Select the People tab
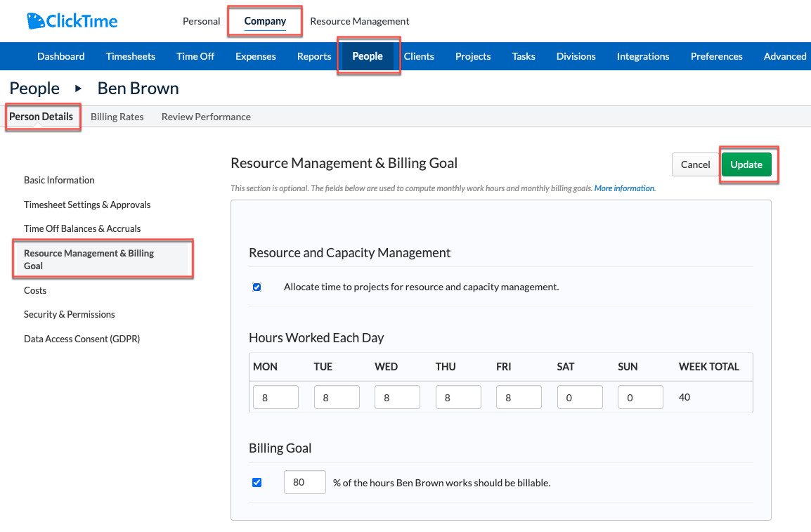The height and width of the screenshot is (532, 811). point(368,56)
